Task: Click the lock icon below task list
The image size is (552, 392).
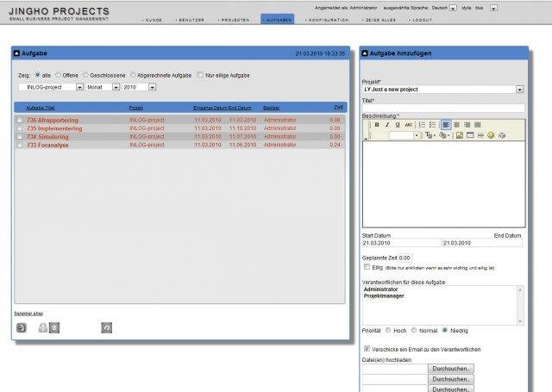Action: (x=43, y=328)
